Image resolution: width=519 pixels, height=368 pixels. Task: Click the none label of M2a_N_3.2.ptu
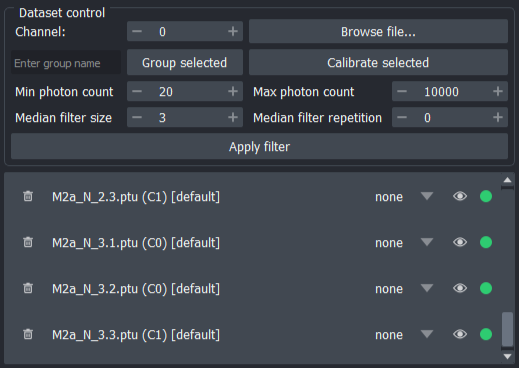click(x=389, y=289)
